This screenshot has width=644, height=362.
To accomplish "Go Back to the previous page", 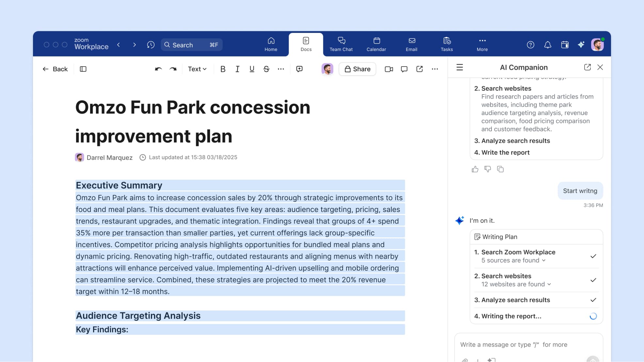I will point(55,69).
